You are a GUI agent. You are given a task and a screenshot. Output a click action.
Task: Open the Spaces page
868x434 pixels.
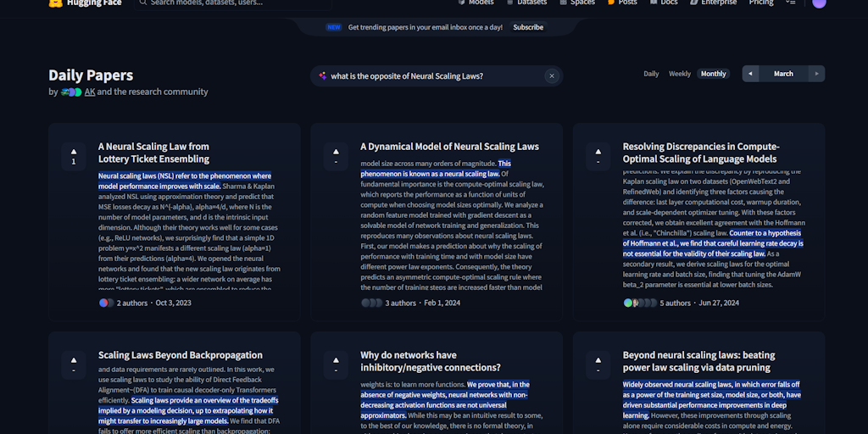[583, 3]
